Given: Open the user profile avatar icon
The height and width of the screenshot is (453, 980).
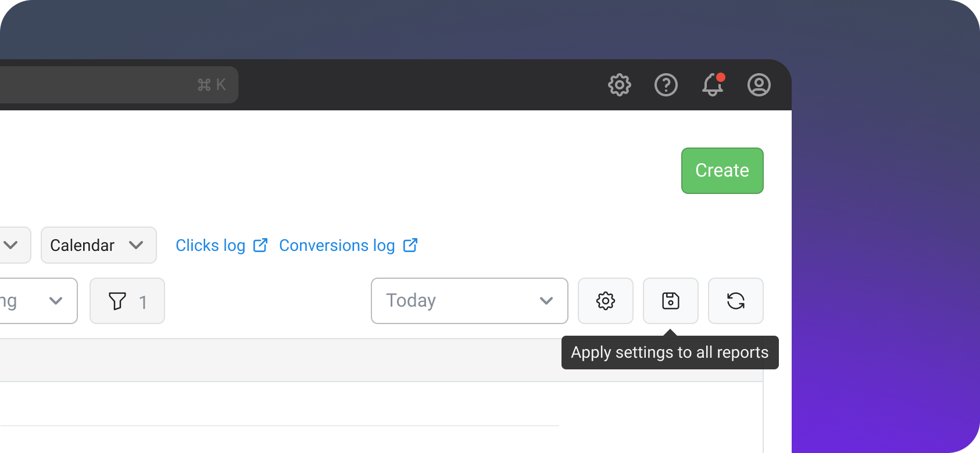Looking at the screenshot, I should 759,85.
